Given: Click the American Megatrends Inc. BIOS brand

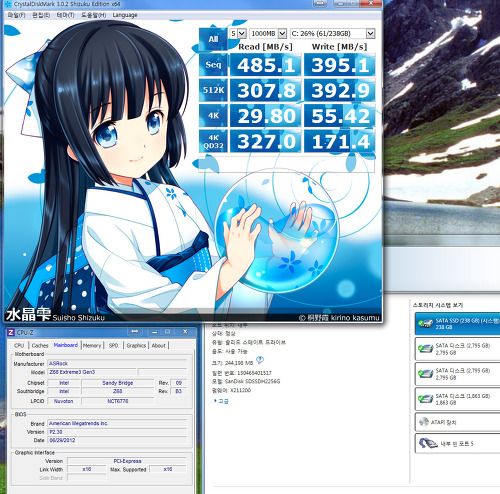Looking at the screenshot, I should [x=117, y=423].
